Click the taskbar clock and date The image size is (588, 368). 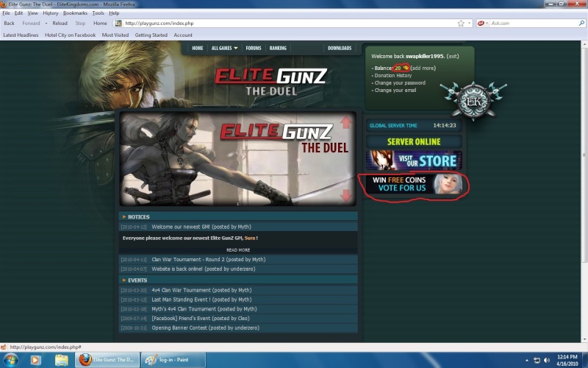567,360
